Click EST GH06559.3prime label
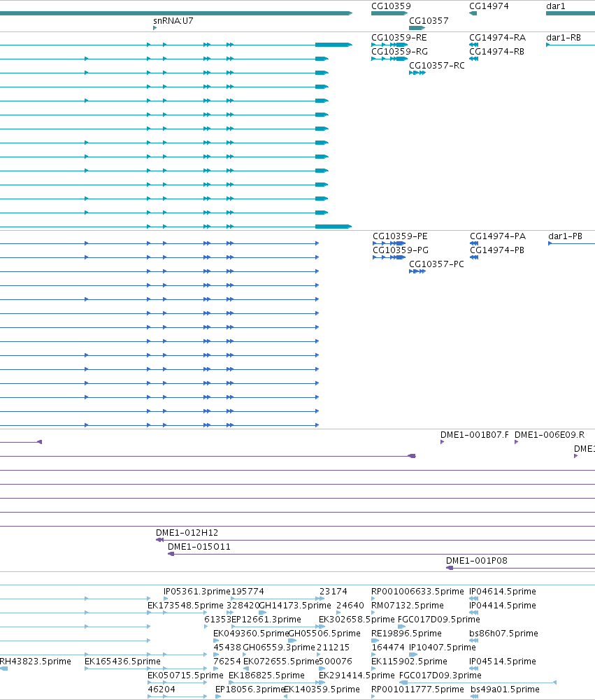The height and width of the screenshot is (700, 595). tap(279, 648)
